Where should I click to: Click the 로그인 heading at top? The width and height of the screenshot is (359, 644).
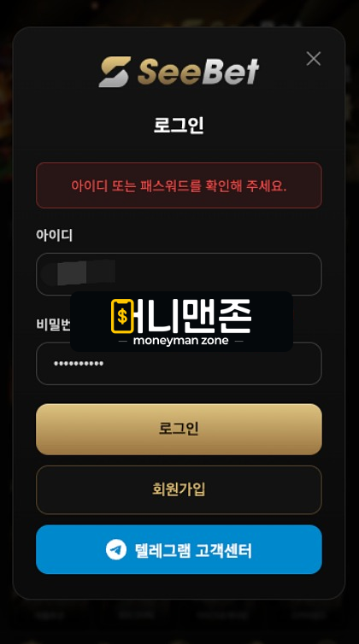coord(179,125)
